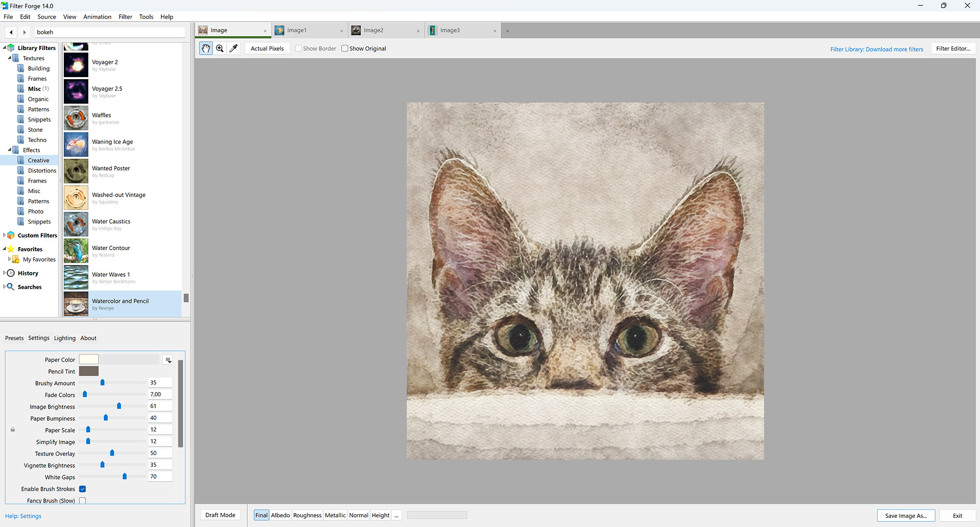Screen dimensions: 980x527
Task: Click the Exit button
Action: 958,516
